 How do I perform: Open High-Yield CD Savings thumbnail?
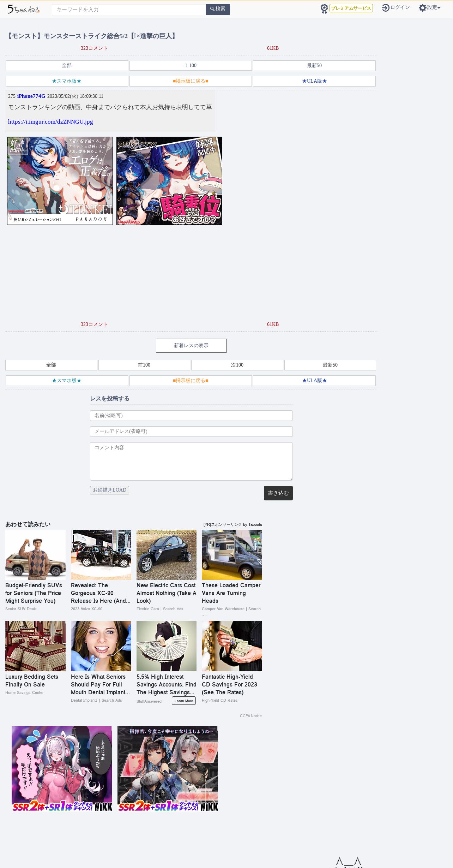click(232, 646)
